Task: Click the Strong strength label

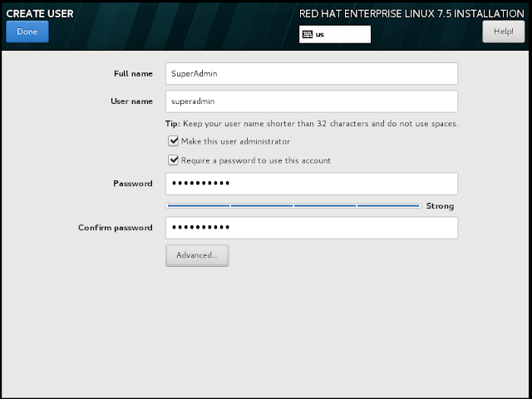Action: click(440, 206)
